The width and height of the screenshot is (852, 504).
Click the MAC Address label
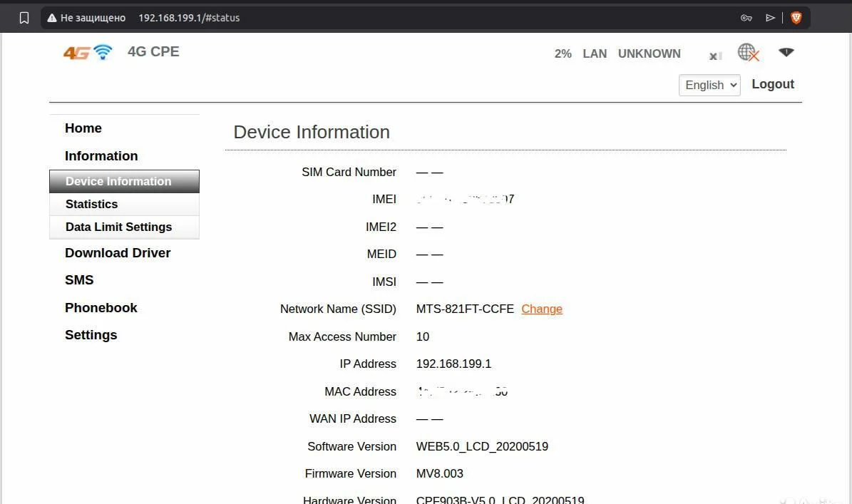click(x=360, y=391)
